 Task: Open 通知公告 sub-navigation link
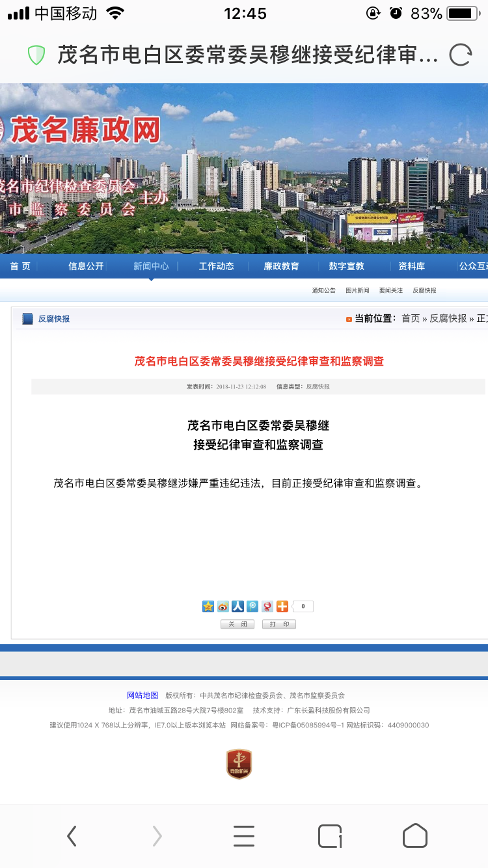pos(323,290)
